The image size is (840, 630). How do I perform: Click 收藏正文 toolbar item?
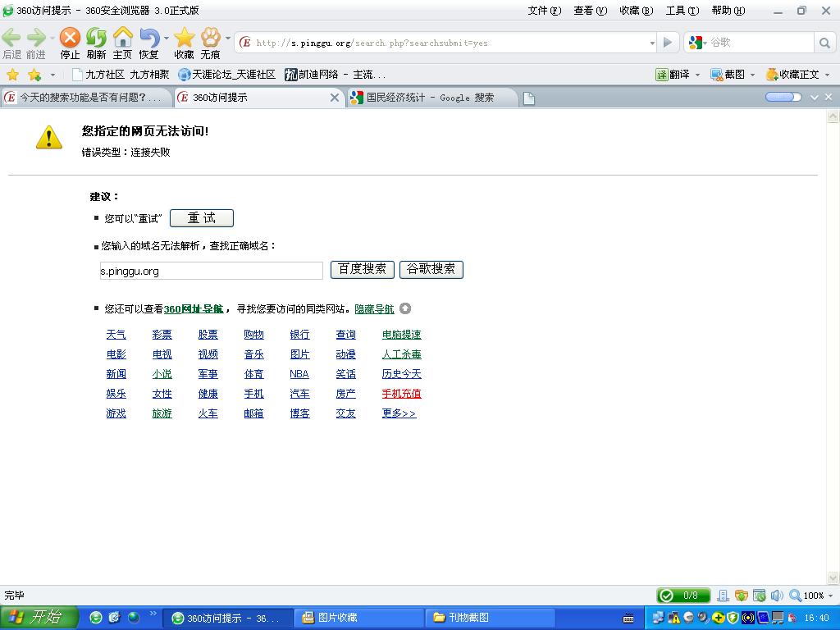[x=792, y=75]
